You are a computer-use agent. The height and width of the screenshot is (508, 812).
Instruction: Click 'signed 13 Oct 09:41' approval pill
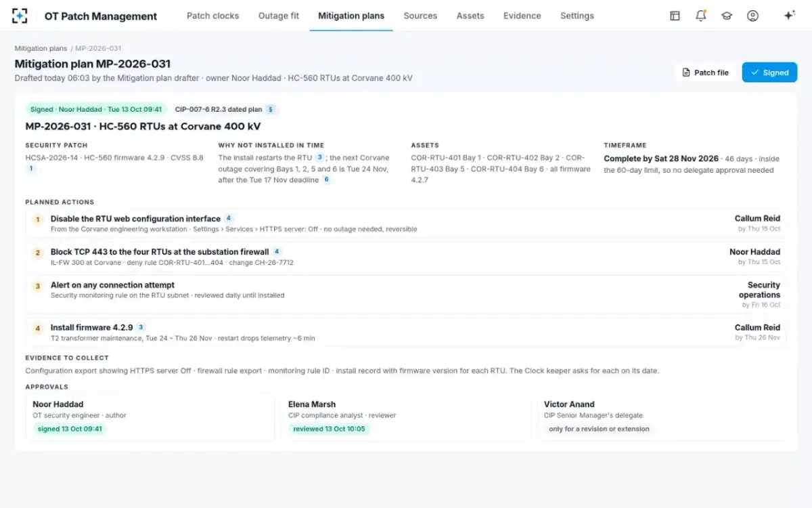coord(70,429)
